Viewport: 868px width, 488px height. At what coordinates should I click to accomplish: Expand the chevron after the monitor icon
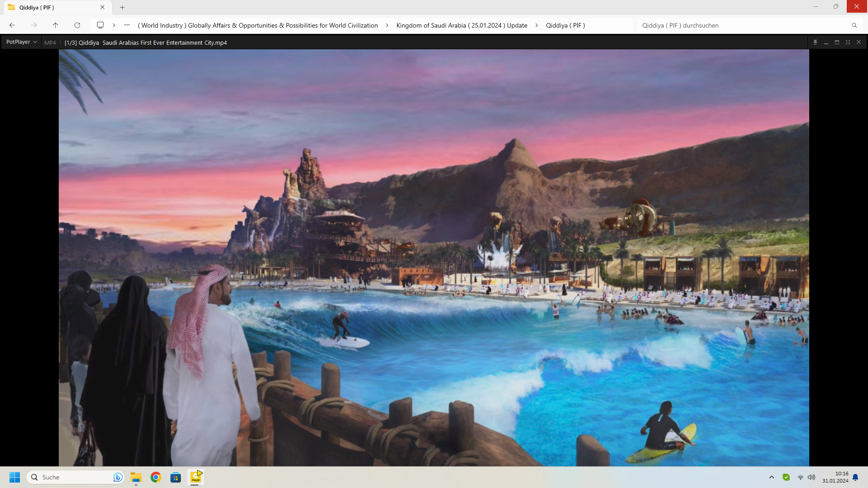pos(114,25)
